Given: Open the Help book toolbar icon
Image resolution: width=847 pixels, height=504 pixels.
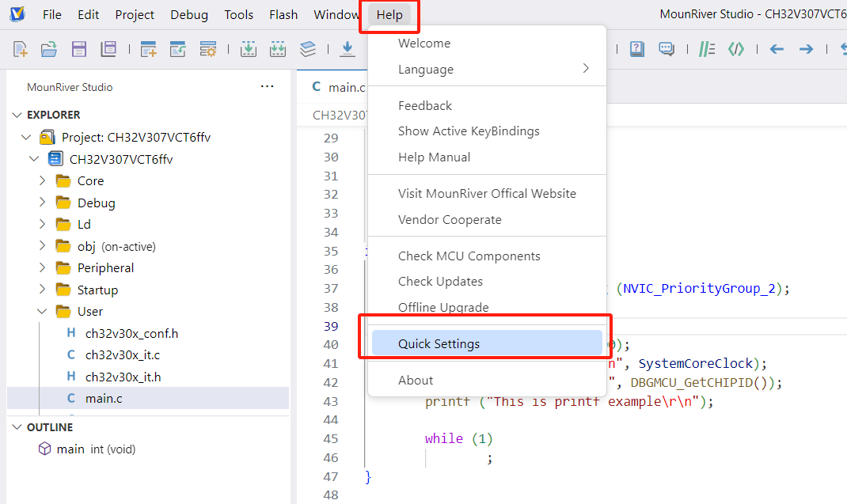Looking at the screenshot, I should click(x=637, y=49).
